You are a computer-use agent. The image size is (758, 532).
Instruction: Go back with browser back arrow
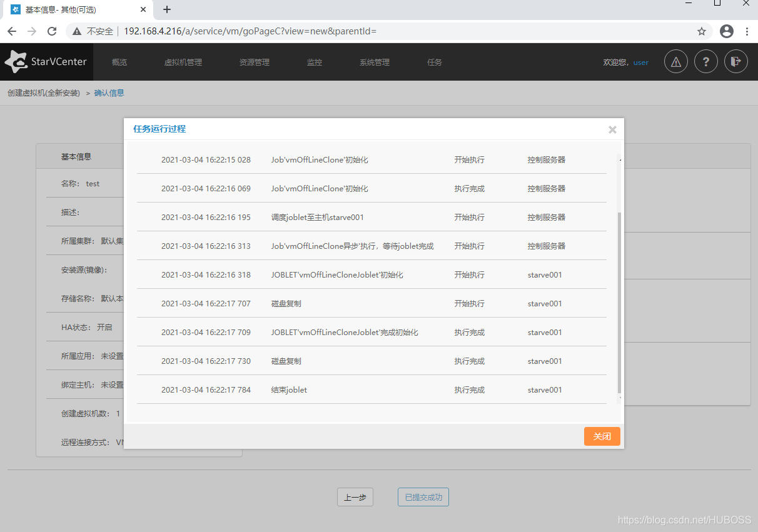click(x=12, y=31)
